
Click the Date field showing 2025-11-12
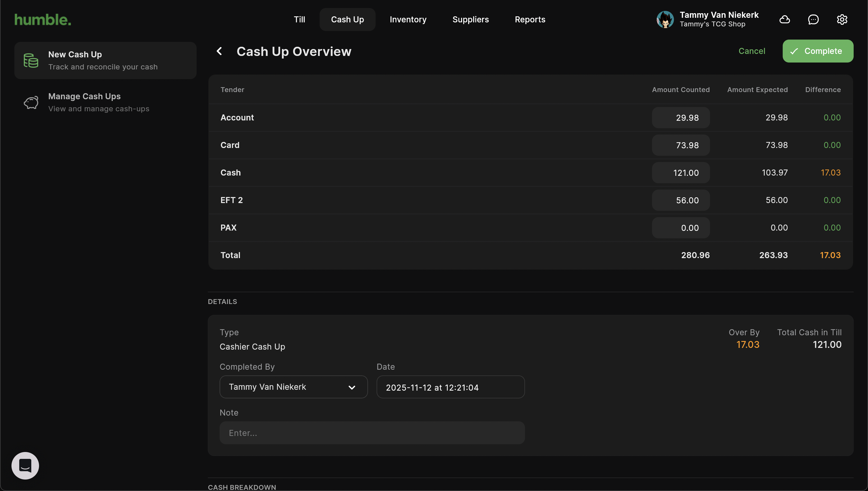450,387
